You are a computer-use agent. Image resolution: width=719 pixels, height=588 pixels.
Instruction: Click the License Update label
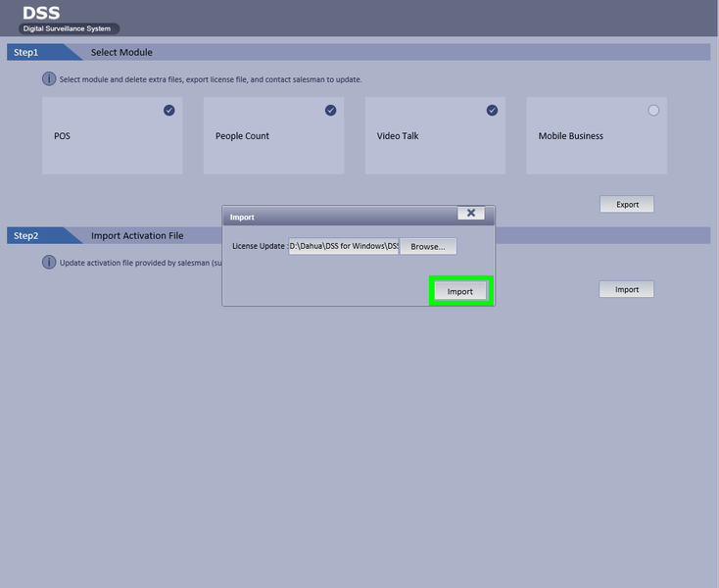[x=259, y=246]
